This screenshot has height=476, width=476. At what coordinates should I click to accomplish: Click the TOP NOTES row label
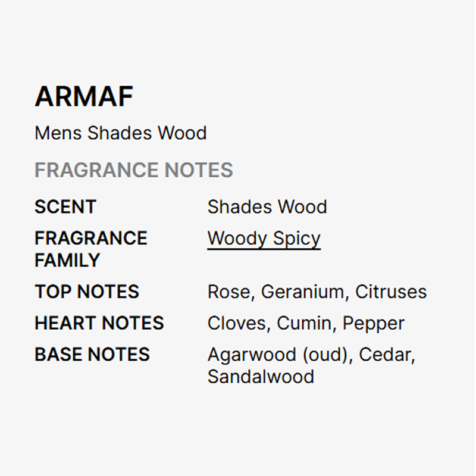(x=86, y=292)
